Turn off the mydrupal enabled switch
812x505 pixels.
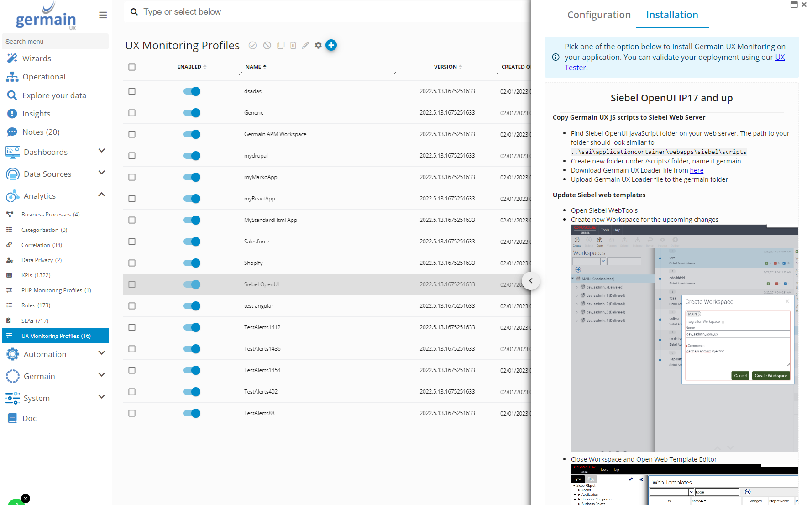192,156
